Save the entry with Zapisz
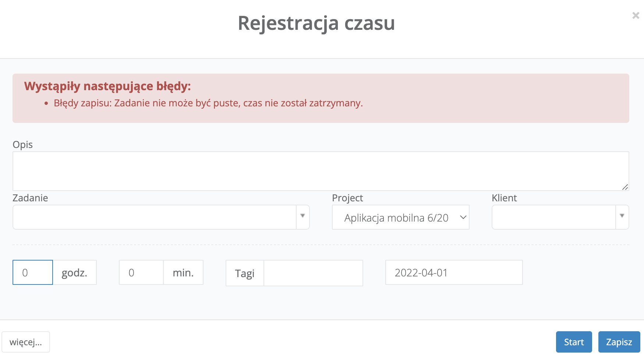This screenshot has width=644, height=357. pyautogui.click(x=619, y=342)
